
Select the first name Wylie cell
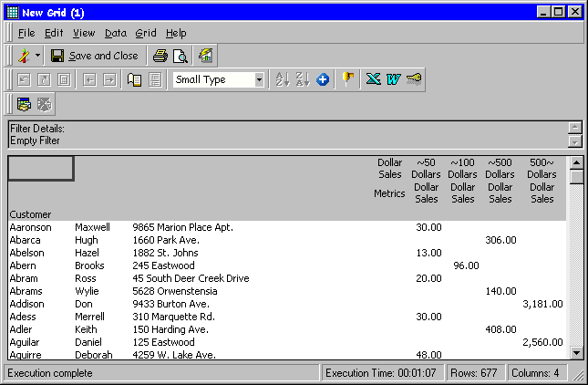(x=87, y=291)
